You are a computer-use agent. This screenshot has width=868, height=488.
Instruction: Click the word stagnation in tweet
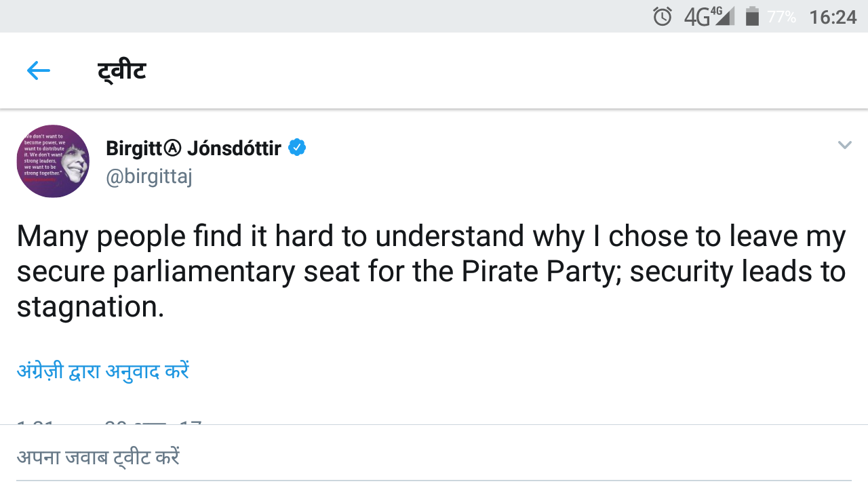[90, 306]
